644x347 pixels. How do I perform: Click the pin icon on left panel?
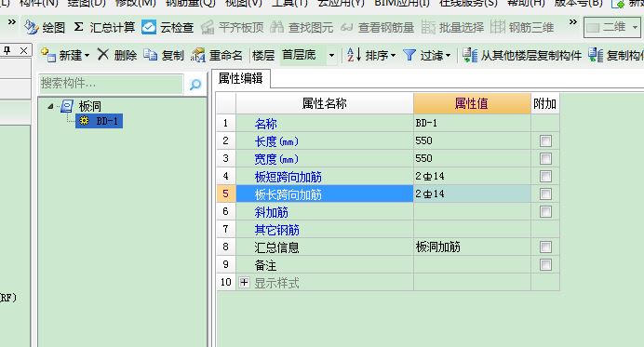click(x=7, y=50)
